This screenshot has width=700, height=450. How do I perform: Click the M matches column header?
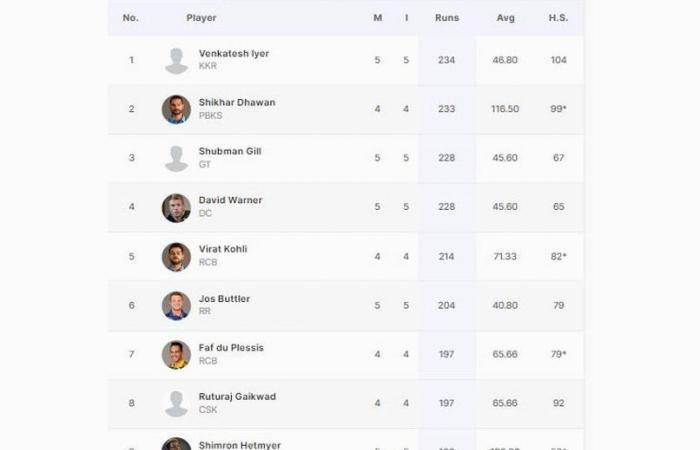(x=378, y=18)
